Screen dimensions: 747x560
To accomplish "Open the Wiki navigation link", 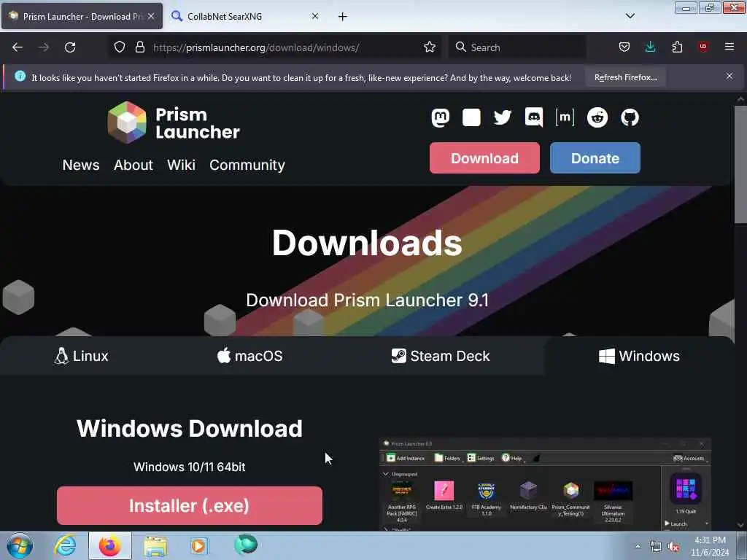I will tap(181, 165).
